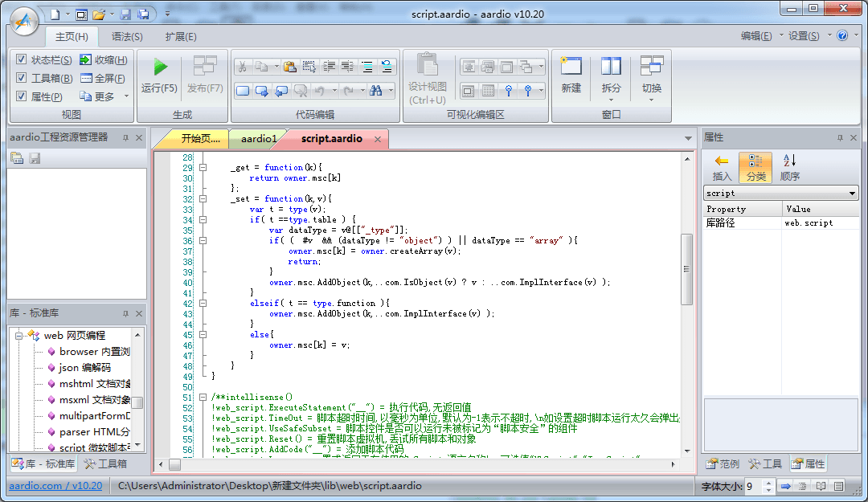868x502 pixels.
Task: Click the green Run (F5) button
Action: pos(160,68)
